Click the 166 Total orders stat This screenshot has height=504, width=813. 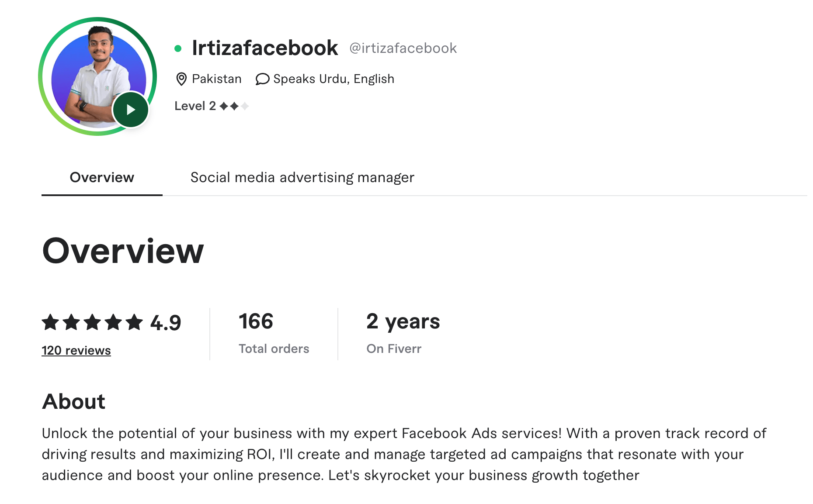click(274, 333)
